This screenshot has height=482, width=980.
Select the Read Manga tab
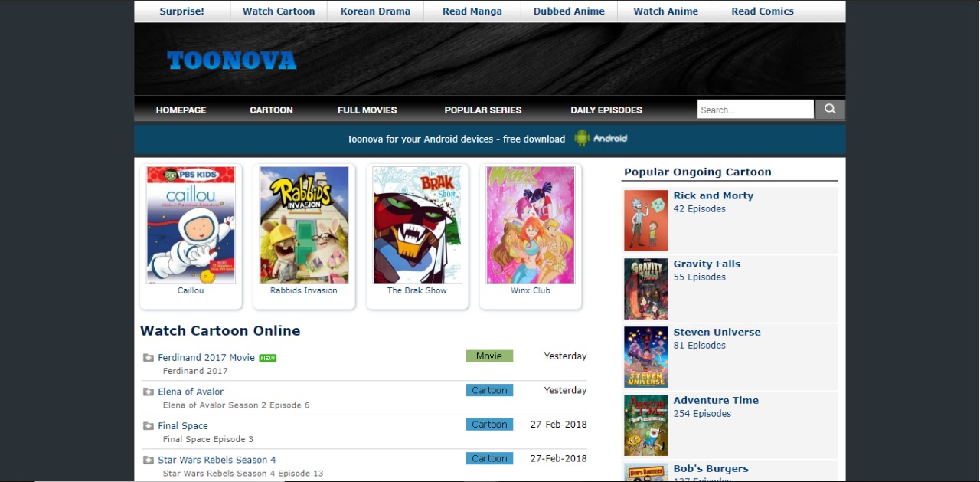pos(472,11)
